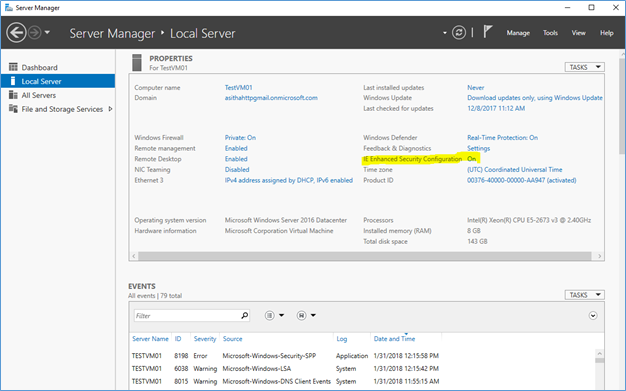Click the refresh icon in header
Image resolution: width=626 pixels, height=391 pixels.
(459, 32)
